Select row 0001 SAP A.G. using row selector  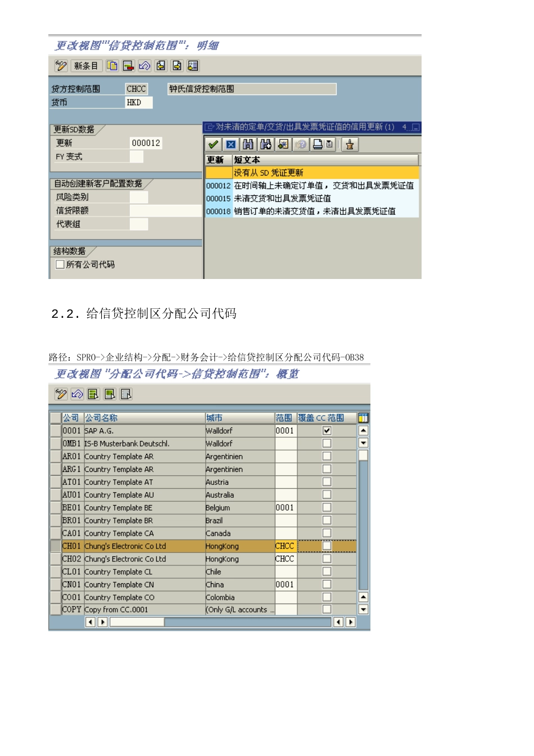(x=56, y=431)
